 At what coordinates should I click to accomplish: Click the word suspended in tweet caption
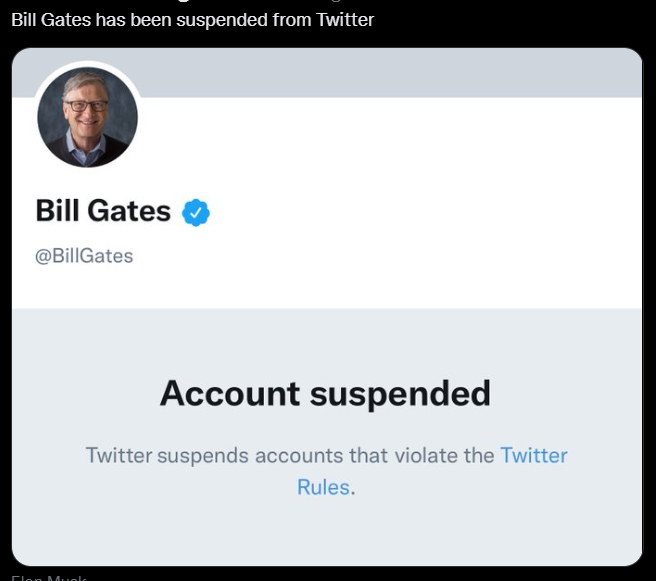[222, 20]
